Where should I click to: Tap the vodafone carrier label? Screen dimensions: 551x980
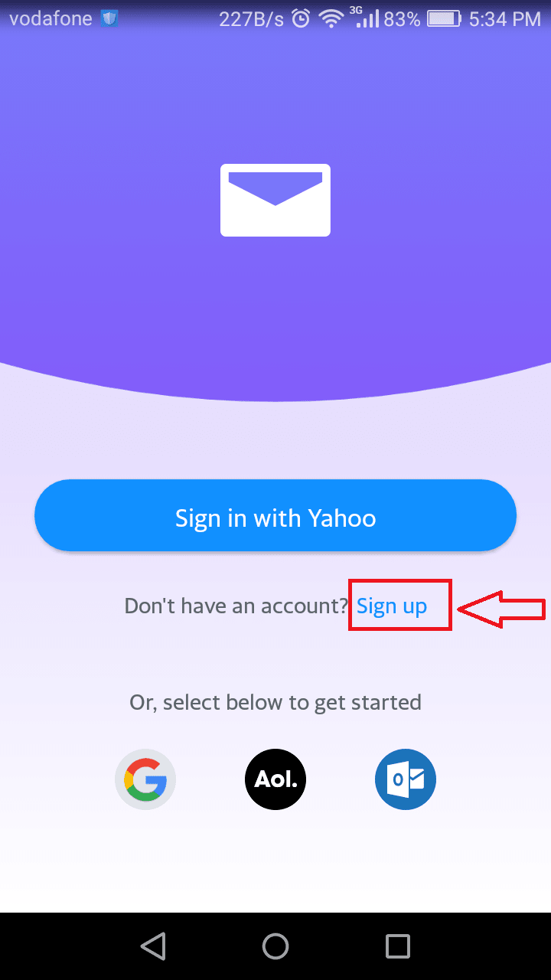[52, 19]
